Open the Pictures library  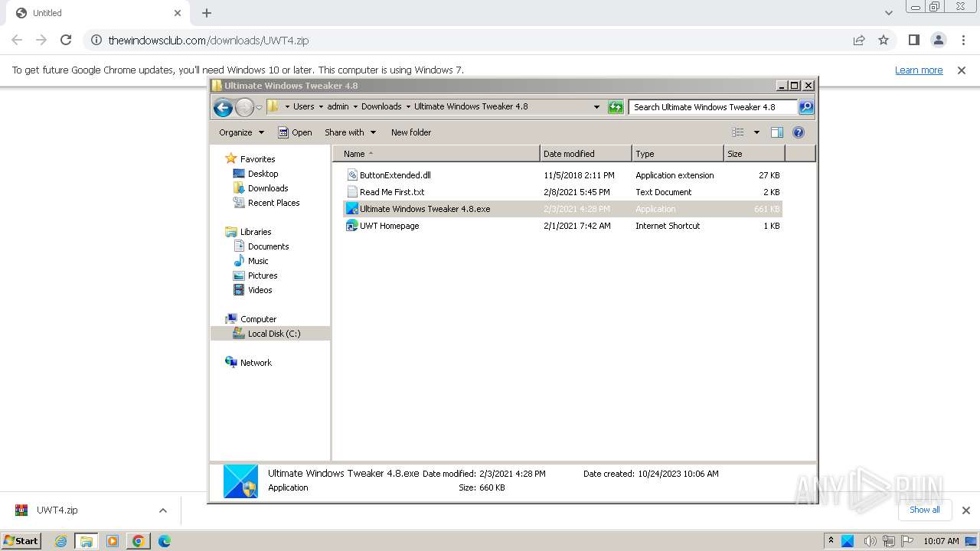[x=263, y=275]
